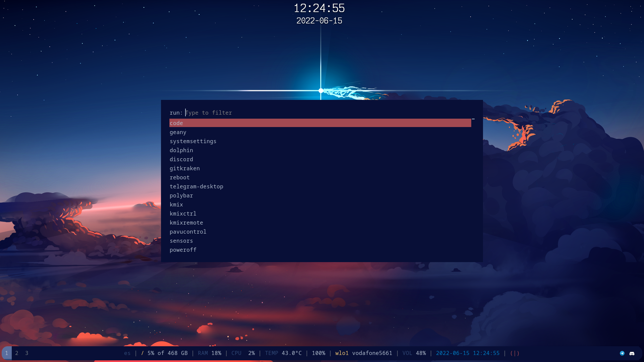Click the Telegram tray icon
This screenshot has width=644, height=362.
[x=622, y=353]
